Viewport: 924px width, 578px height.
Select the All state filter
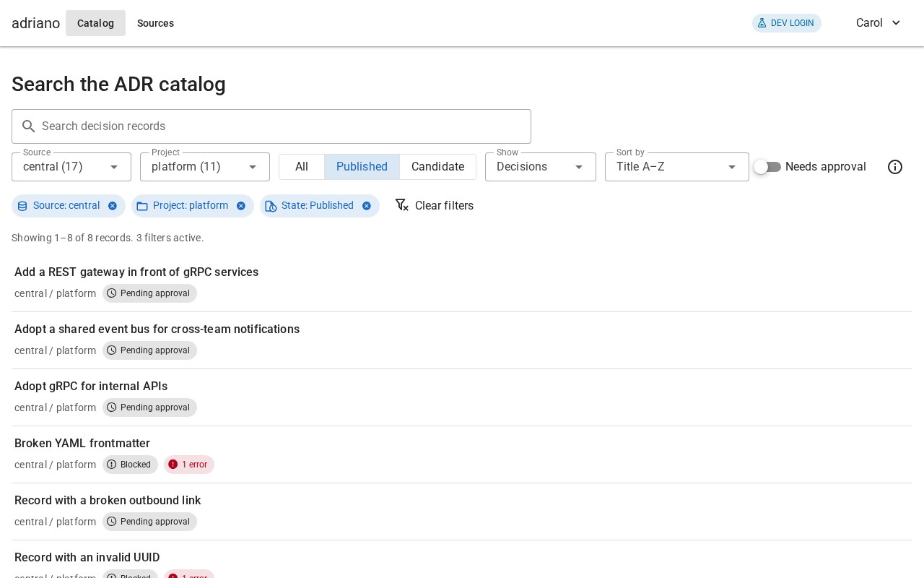(302, 167)
